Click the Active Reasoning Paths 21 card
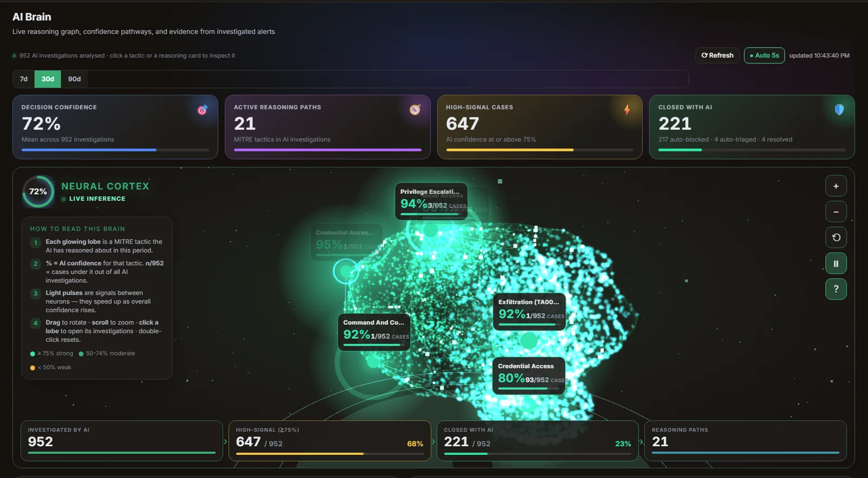This screenshot has height=478, width=868. (x=328, y=127)
